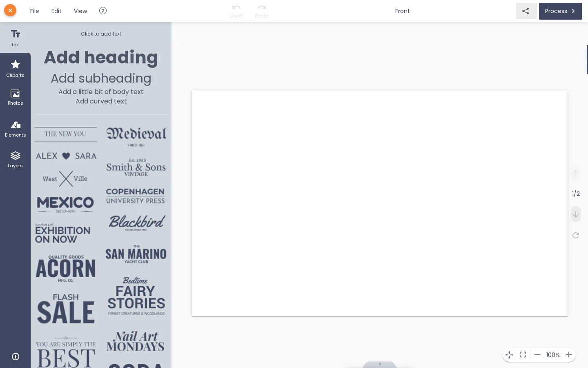Click the 1/2 page indicator
The width and height of the screenshot is (588, 368).
pos(576,194)
